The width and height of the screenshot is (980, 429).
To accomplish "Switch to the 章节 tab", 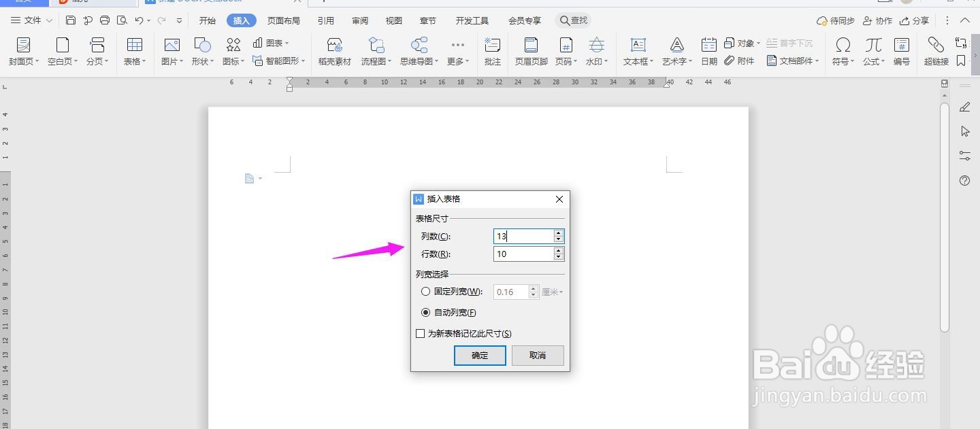I will pos(428,21).
